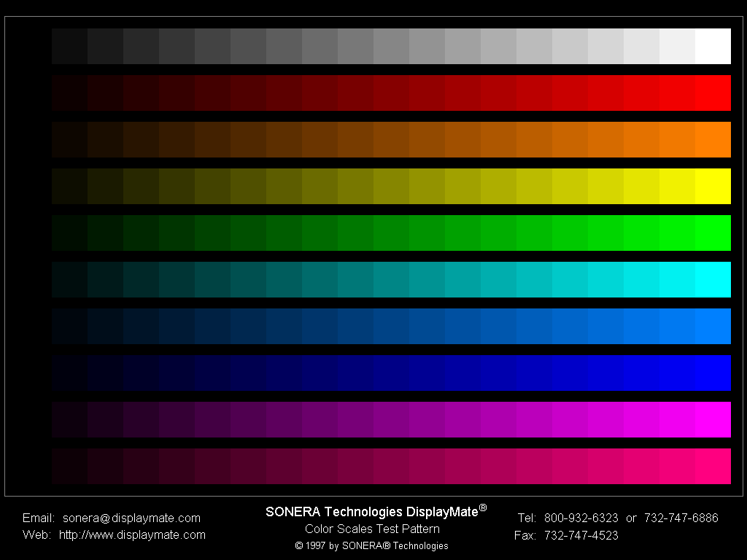Open the sonera@displaymate.com email link

click(131, 518)
